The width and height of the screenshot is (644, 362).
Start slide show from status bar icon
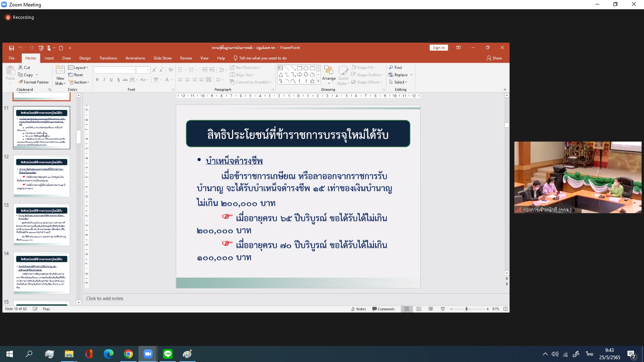pos(443,309)
